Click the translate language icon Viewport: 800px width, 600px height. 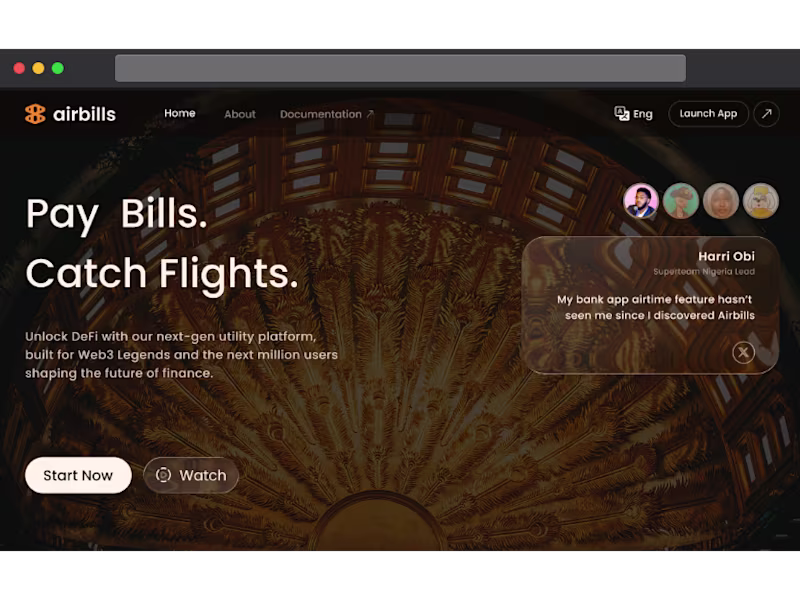(621, 114)
